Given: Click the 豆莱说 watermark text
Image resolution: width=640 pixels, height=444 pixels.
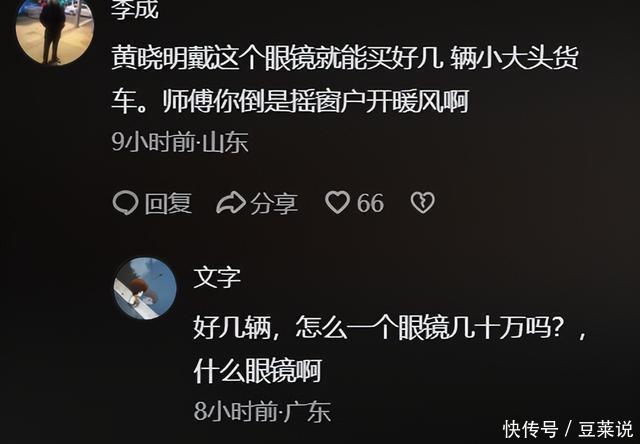Looking at the screenshot, I should pos(605,429).
